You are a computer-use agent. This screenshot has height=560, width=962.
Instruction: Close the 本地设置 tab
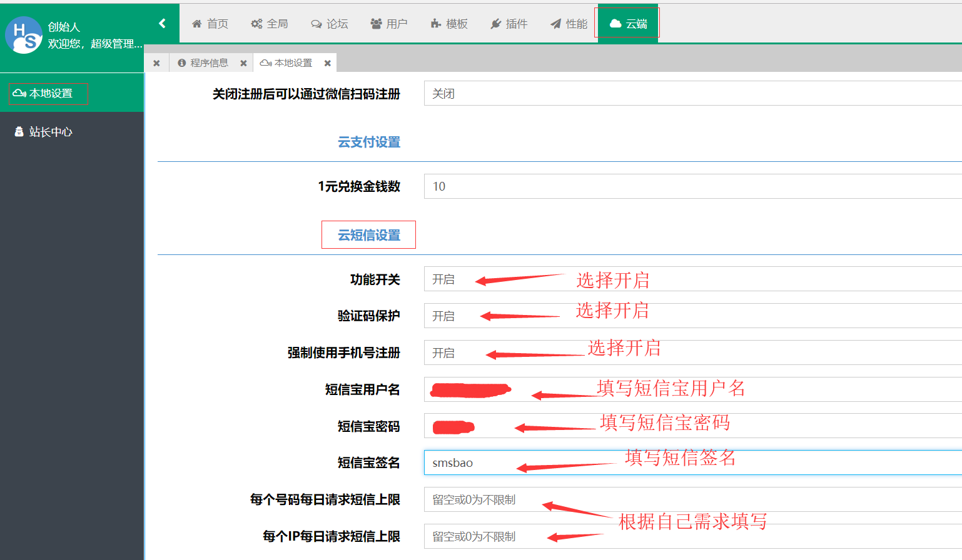click(327, 63)
